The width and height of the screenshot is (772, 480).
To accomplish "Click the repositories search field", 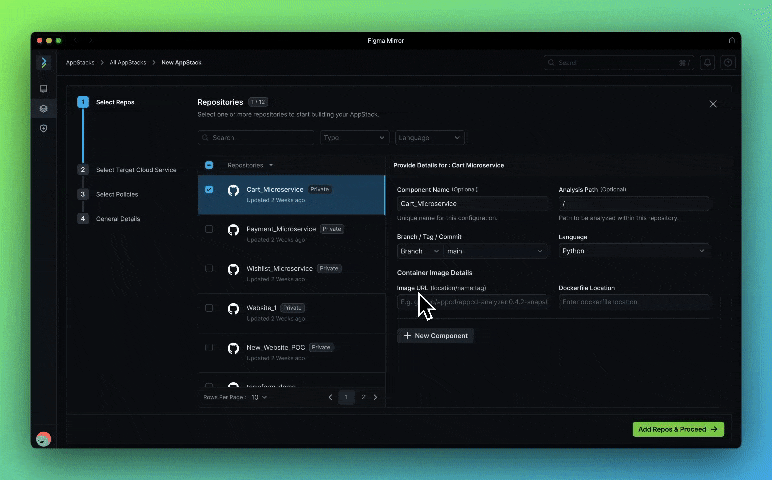I will [x=256, y=137].
